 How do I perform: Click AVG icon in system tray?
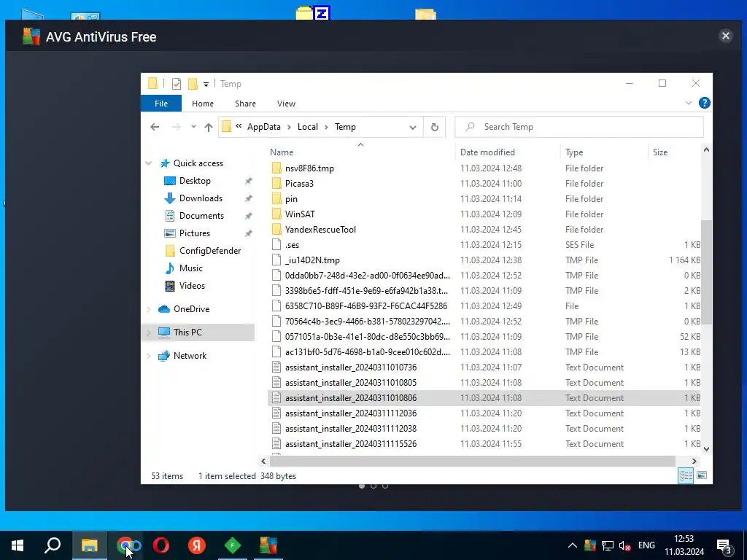(x=589, y=545)
